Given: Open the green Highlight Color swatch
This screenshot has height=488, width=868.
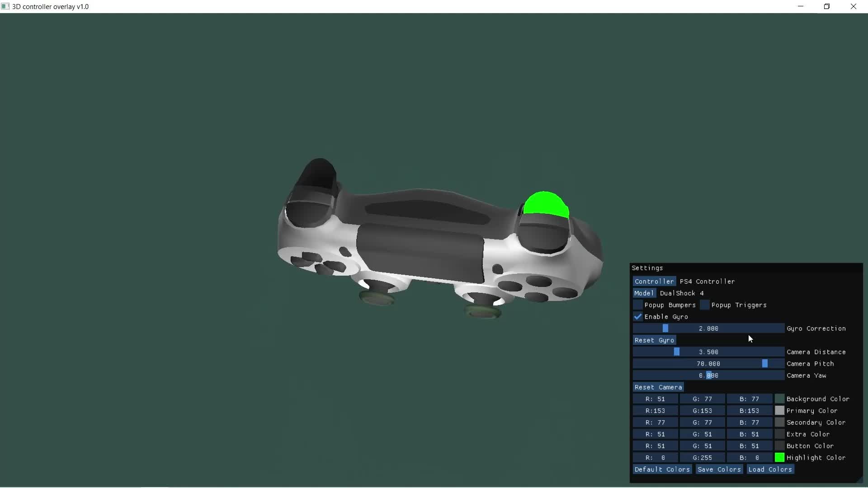Looking at the screenshot, I should (x=779, y=458).
